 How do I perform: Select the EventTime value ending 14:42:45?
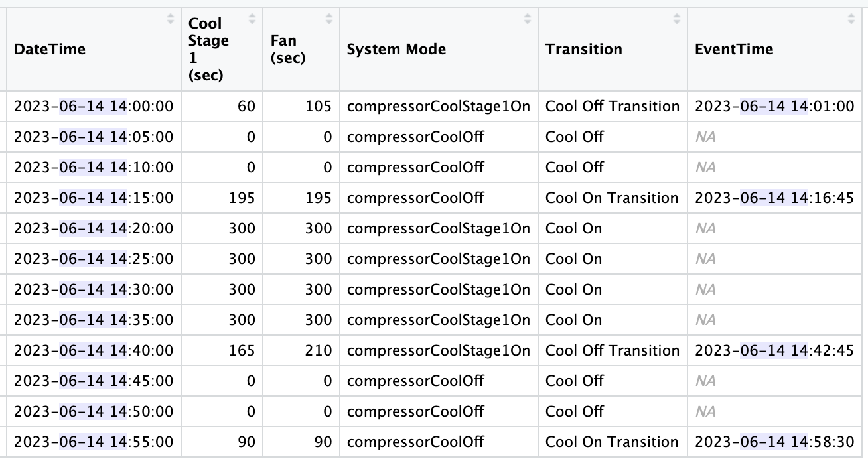[774, 350]
